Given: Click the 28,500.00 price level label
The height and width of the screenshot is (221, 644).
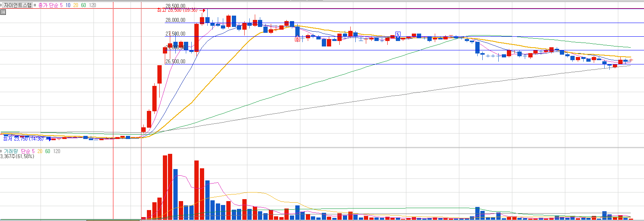Looking at the screenshot, I should click(x=175, y=6).
